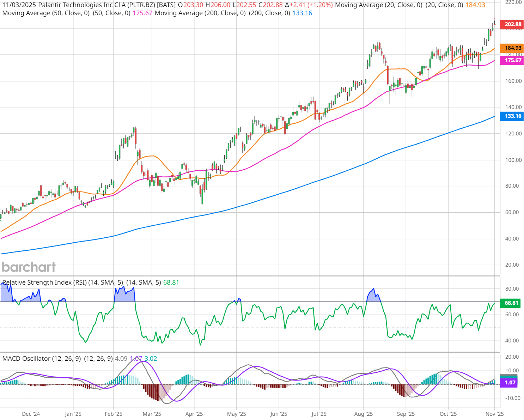Image resolution: width=524 pixels, height=420 pixels.
Task: Click the close price value C202.88 in header
Action: 270,5
